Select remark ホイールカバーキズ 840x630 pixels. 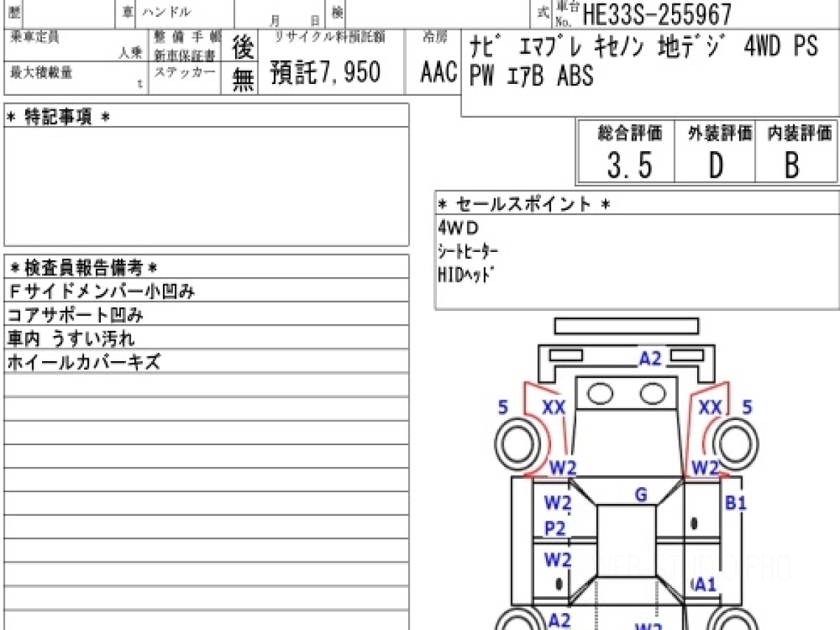pyautogui.click(x=84, y=362)
